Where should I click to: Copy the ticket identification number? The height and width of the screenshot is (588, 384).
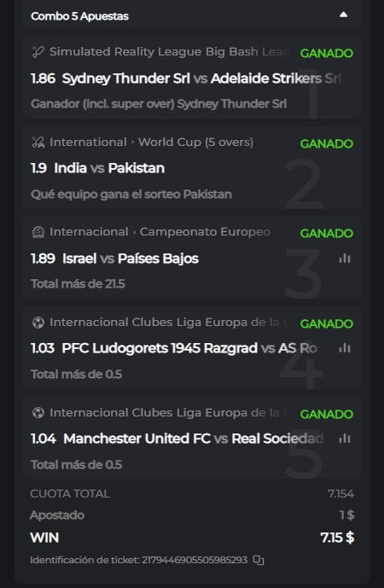point(259,560)
